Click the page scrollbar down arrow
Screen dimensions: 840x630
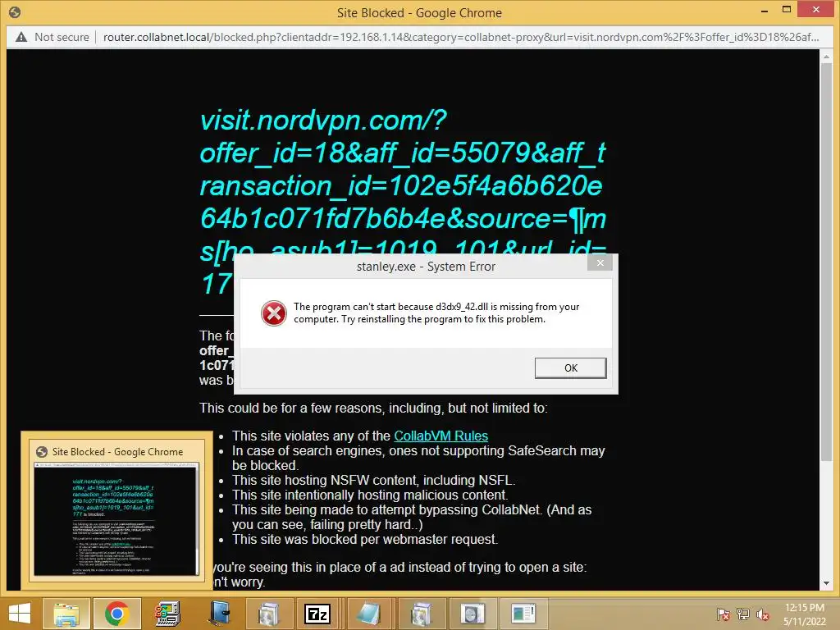pos(826,583)
